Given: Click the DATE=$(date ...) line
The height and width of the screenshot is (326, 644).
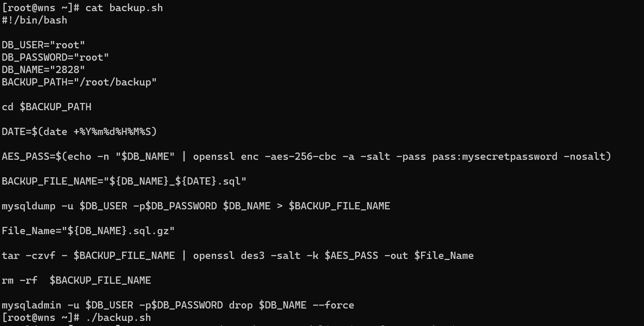Looking at the screenshot, I should pos(79,132).
